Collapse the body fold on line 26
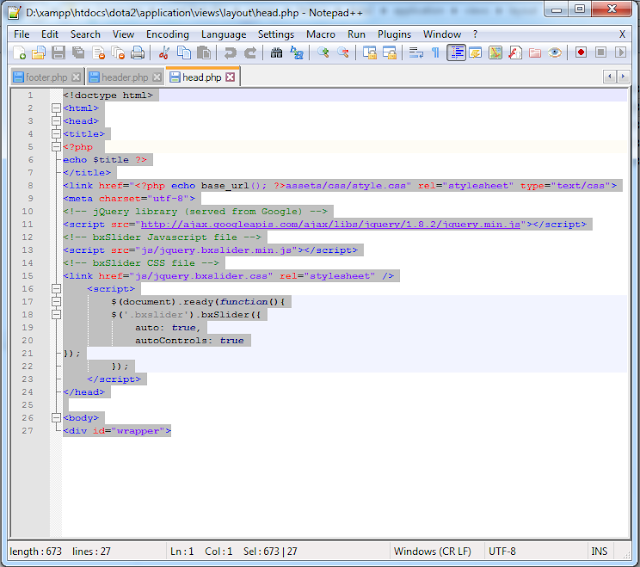The image size is (640, 567). (x=56, y=418)
